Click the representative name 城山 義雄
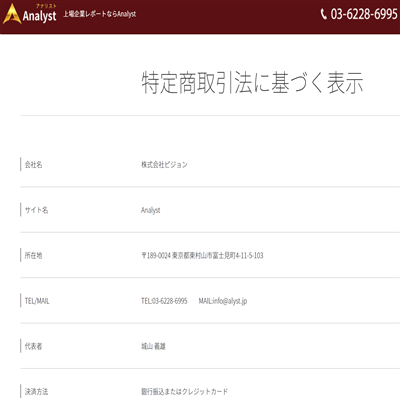Viewport: 400px width, 400px height. [153, 346]
